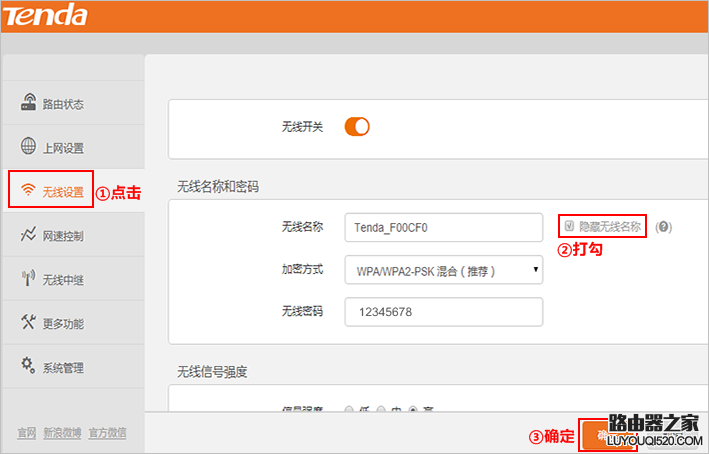Click the help question mark icon

(663, 227)
